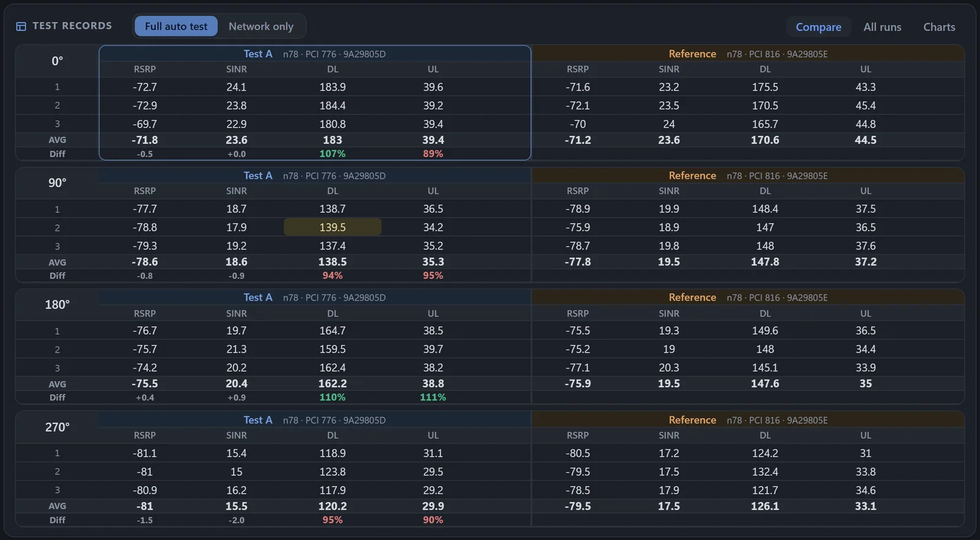Viewport: 980px width, 540px height.
Task: Click Reference UL value 34.6
Action: [x=865, y=490]
